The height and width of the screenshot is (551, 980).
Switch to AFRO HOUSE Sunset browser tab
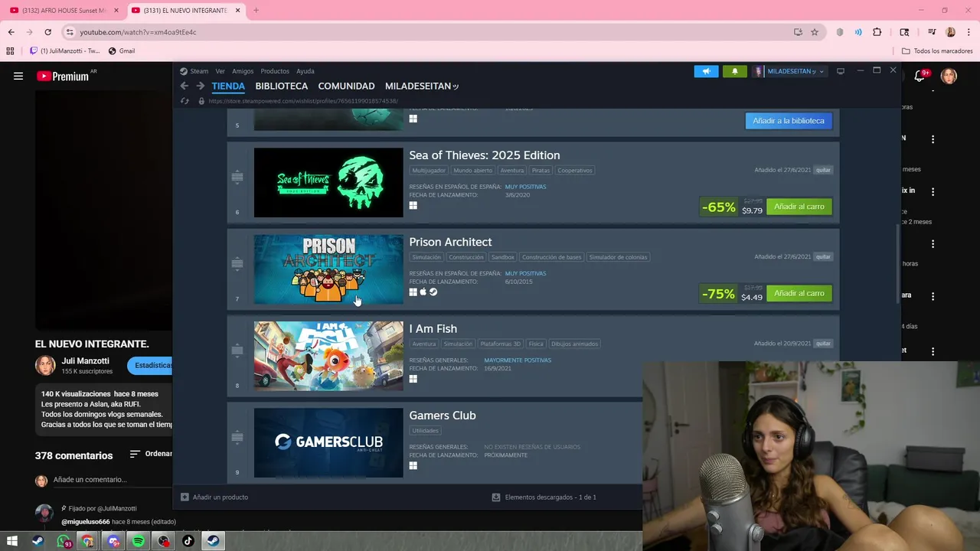(64, 11)
